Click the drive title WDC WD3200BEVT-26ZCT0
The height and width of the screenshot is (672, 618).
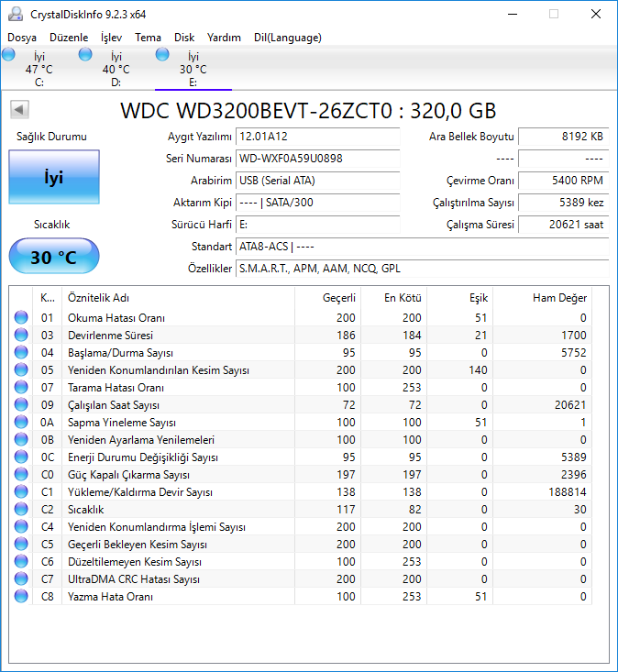coord(257,111)
